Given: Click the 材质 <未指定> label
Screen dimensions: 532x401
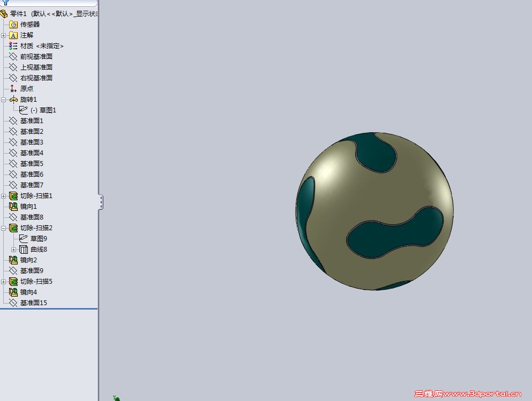Looking at the screenshot, I should pyautogui.click(x=42, y=46).
